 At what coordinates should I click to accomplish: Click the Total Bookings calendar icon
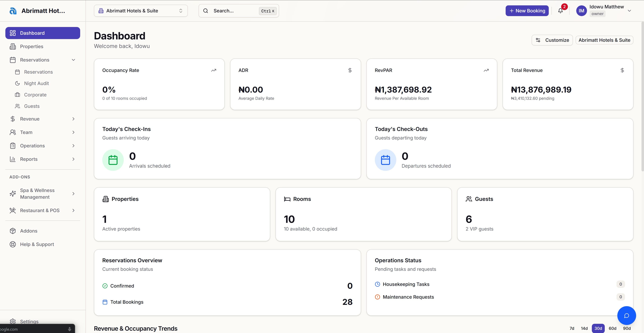tap(105, 302)
